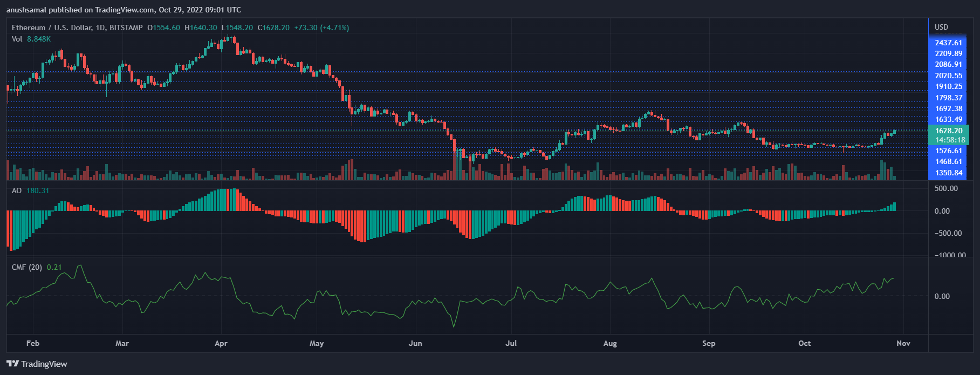
Task: Click the CMF value 0.21 in legend
Action: click(x=54, y=267)
